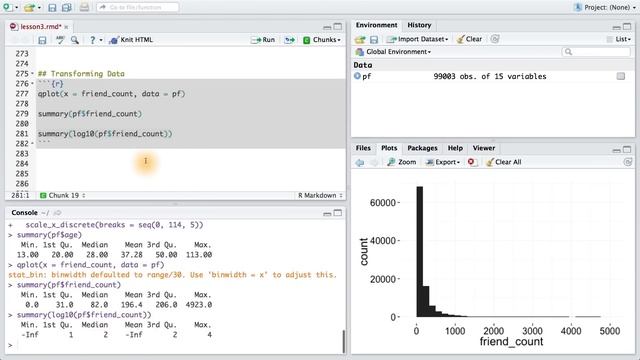640x360 pixels.
Task: Select the Environment tab
Action: click(x=376, y=25)
